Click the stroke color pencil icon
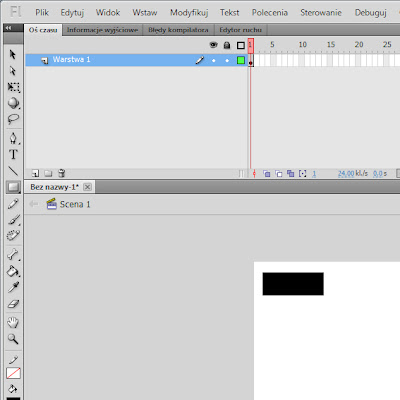 tap(13, 360)
